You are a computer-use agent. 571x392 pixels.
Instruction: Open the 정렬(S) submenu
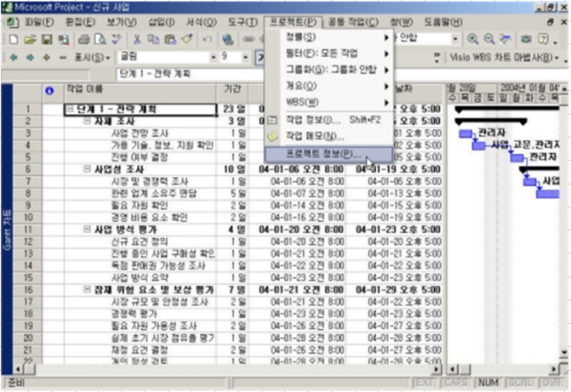tap(329, 37)
